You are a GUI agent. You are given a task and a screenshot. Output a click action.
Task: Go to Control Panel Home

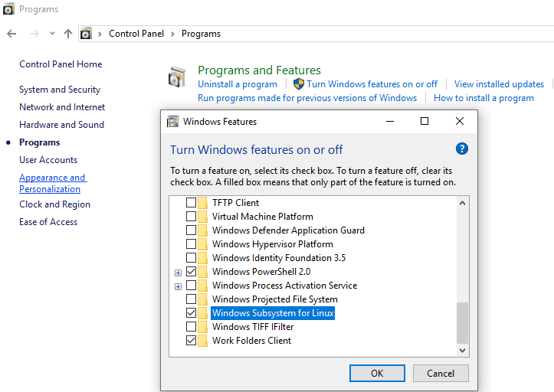61,64
